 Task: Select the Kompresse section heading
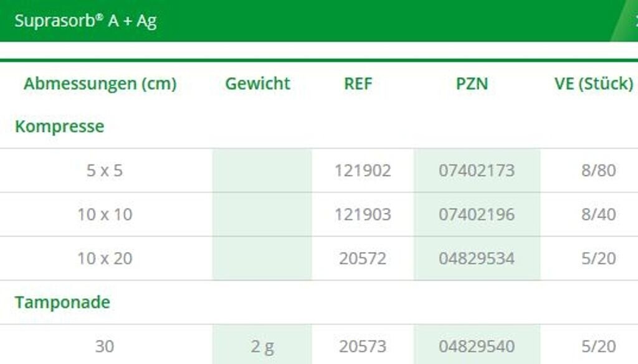[x=59, y=126]
